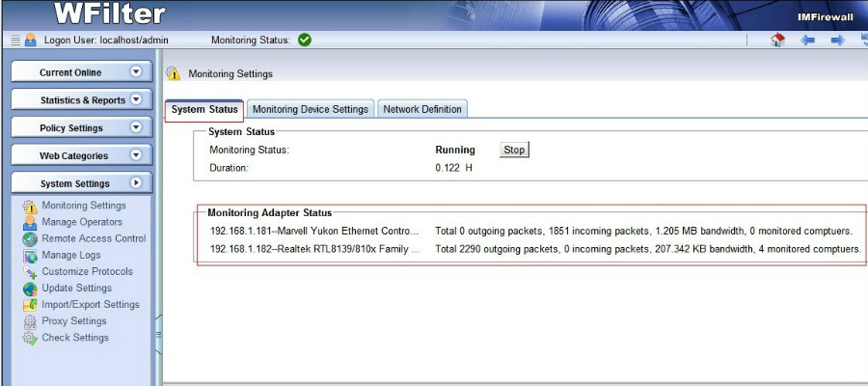
Task: Open the System Settings menu
Action: coord(81,183)
